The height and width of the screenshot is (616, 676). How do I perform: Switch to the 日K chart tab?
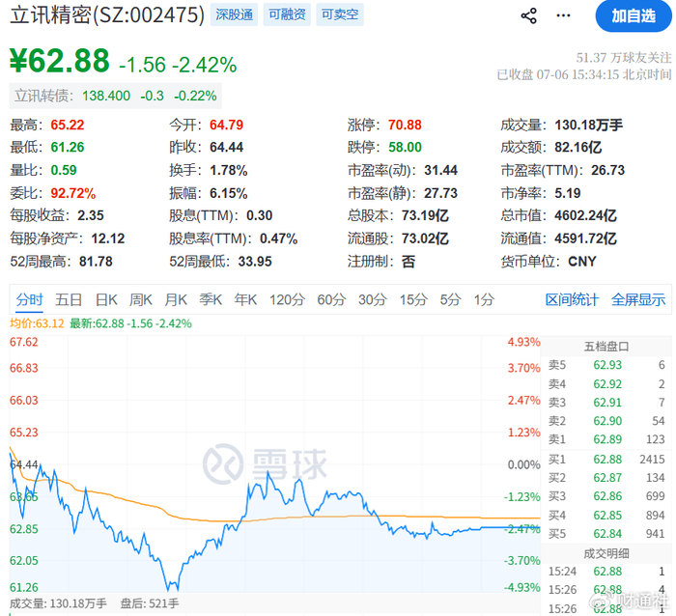coord(106,299)
